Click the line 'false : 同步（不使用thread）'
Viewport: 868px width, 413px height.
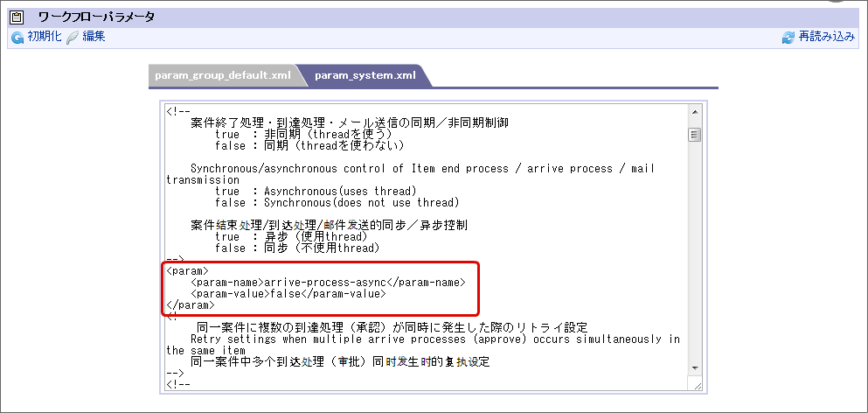tap(297, 248)
